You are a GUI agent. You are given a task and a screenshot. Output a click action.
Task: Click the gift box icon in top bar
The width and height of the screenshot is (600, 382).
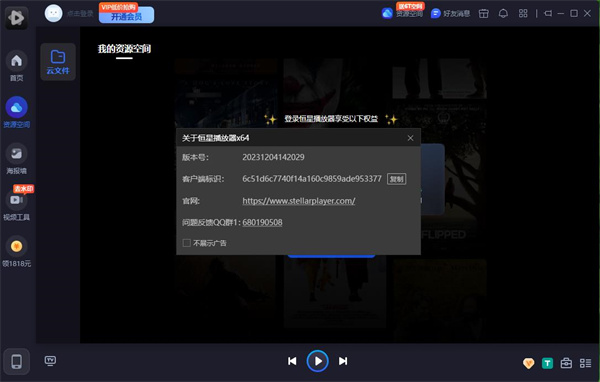point(484,13)
